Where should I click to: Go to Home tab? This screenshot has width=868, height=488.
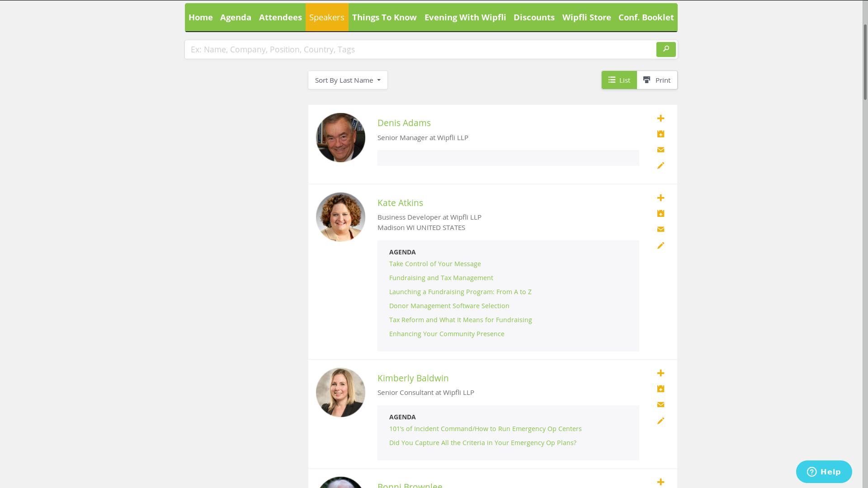click(201, 17)
